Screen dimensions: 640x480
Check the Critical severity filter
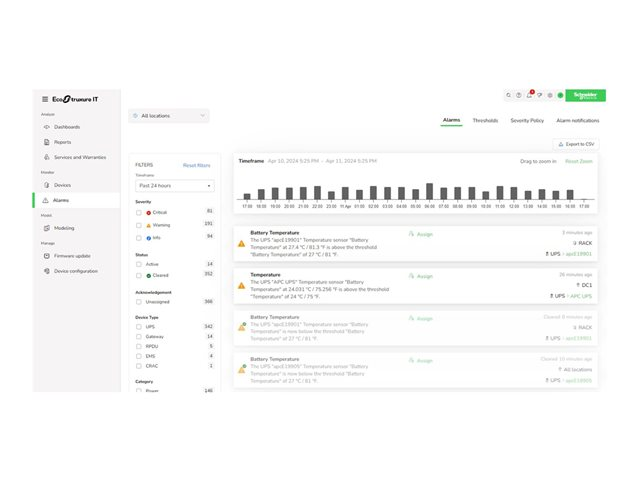click(138, 212)
